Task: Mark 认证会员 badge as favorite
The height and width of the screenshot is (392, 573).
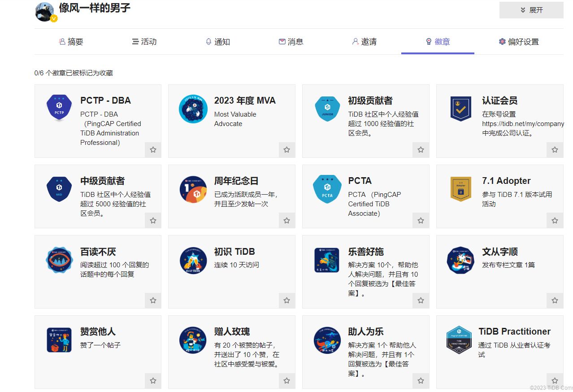Action: pos(555,150)
